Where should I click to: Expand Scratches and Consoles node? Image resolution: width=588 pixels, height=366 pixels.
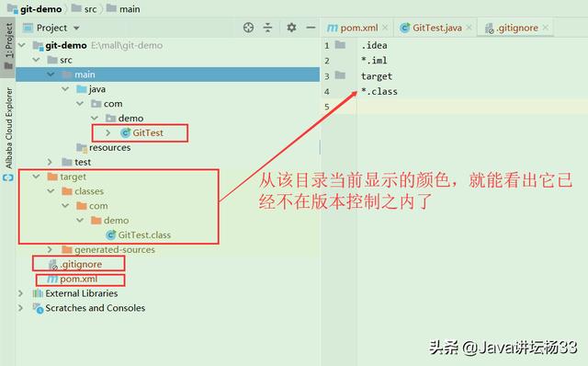[20, 308]
